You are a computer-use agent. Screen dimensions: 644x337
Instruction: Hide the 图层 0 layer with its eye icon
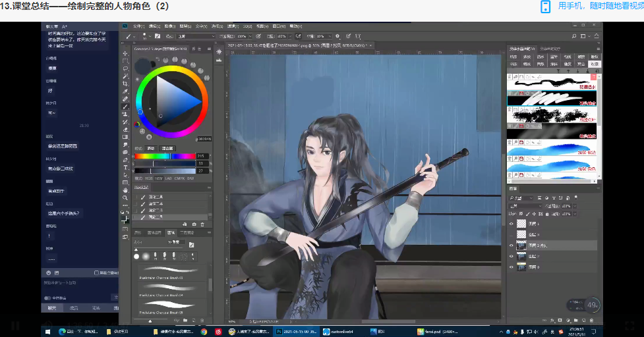pos(512,267)
